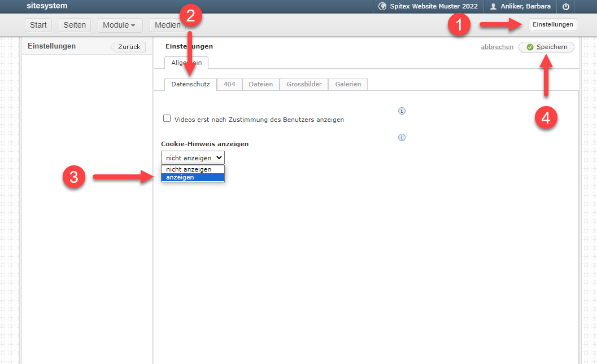Open the Cookie-Hinweis anzeigen dropdown

[x=193, y=157]
